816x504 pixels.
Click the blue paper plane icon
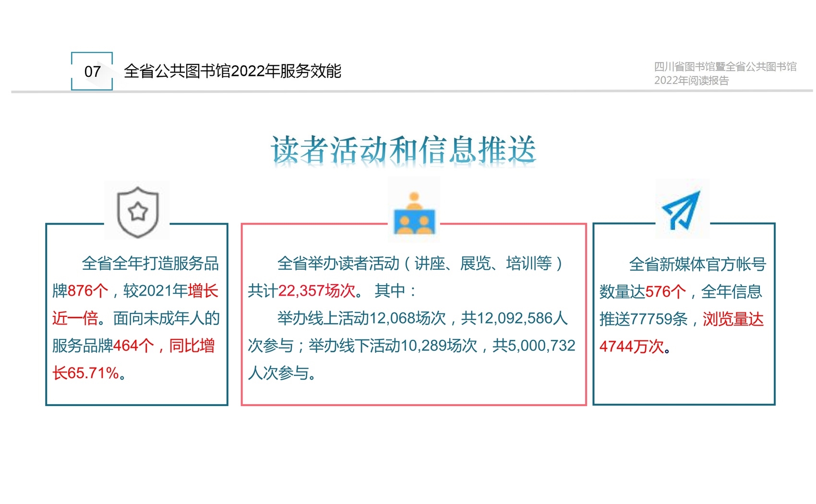682,210
